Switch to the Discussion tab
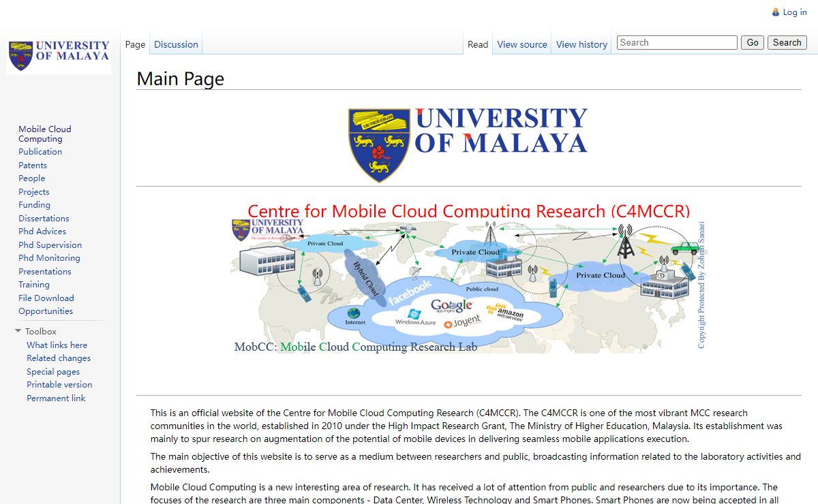The height and width of the screenshot is (504, 818). tap(176, 44)
